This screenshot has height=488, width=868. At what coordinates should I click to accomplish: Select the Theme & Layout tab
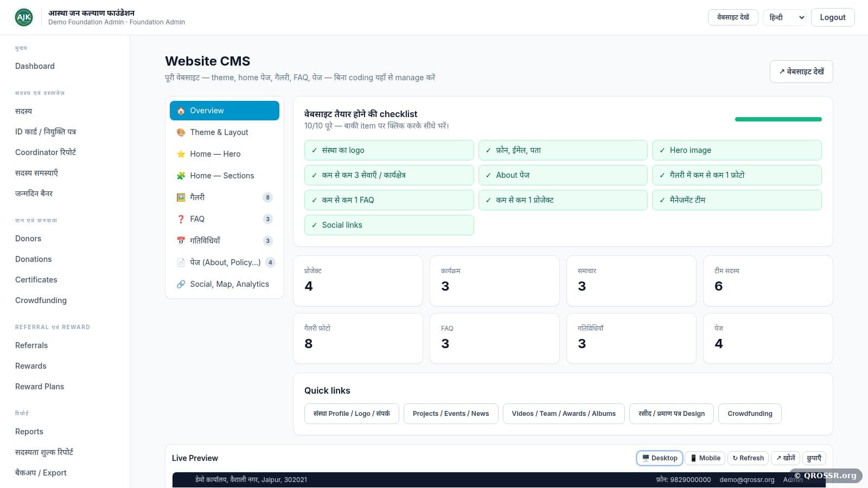coord(225,132)
